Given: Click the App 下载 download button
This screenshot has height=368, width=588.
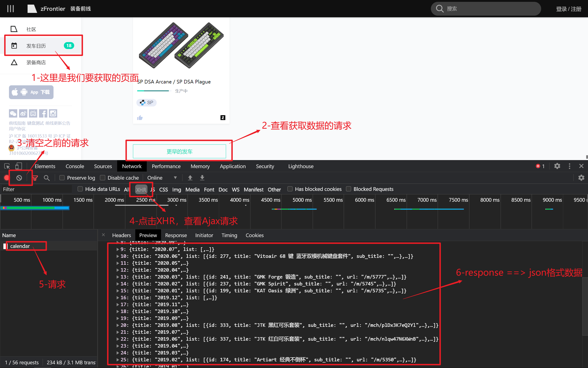Looking at the screenshot, I should point(31,92).
